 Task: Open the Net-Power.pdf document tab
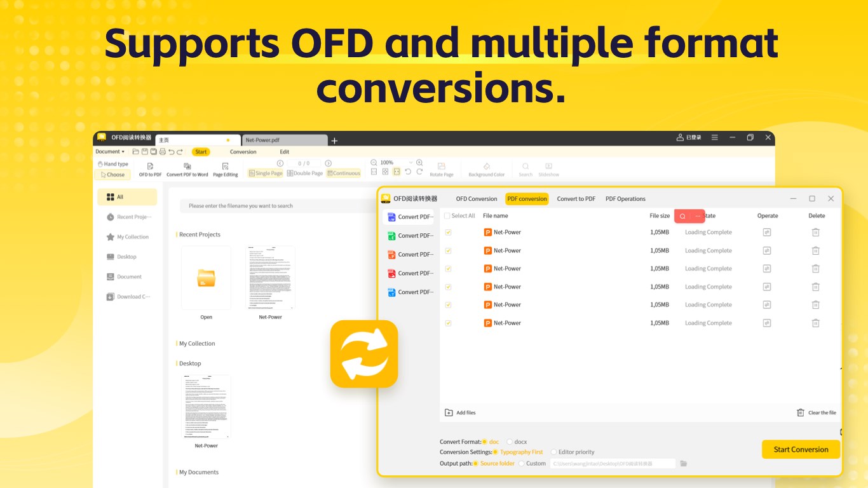(x=285, y=140)
